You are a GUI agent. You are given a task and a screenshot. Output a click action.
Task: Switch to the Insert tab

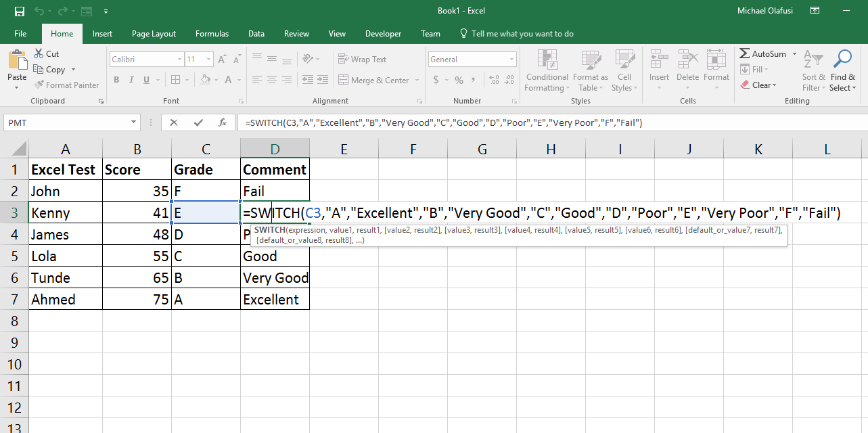click(103, 34)
